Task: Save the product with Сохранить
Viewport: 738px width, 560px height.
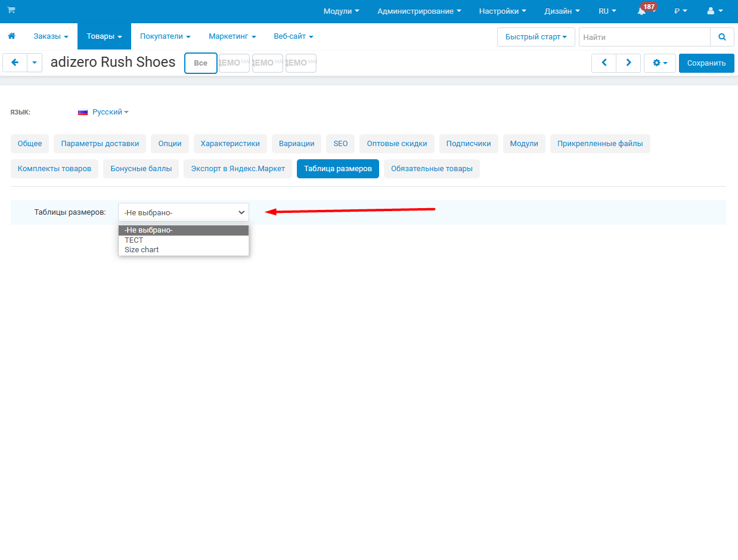Action: click(706, 63)
